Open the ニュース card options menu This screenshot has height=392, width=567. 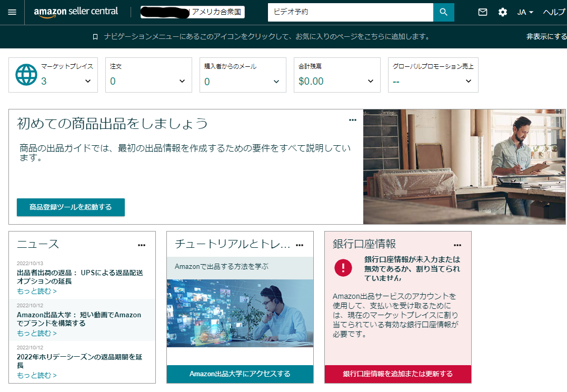tap(142, 245)
